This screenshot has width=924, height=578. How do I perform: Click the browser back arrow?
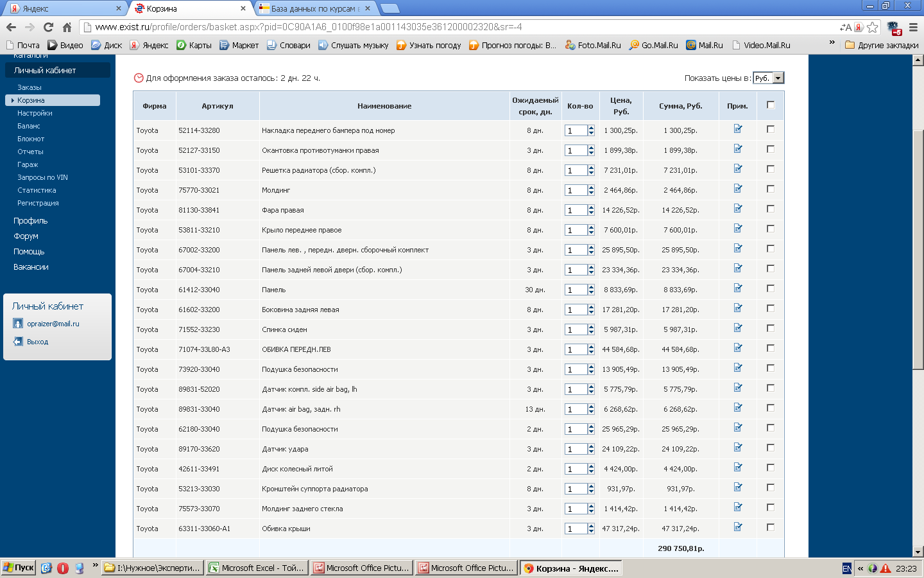11,27
